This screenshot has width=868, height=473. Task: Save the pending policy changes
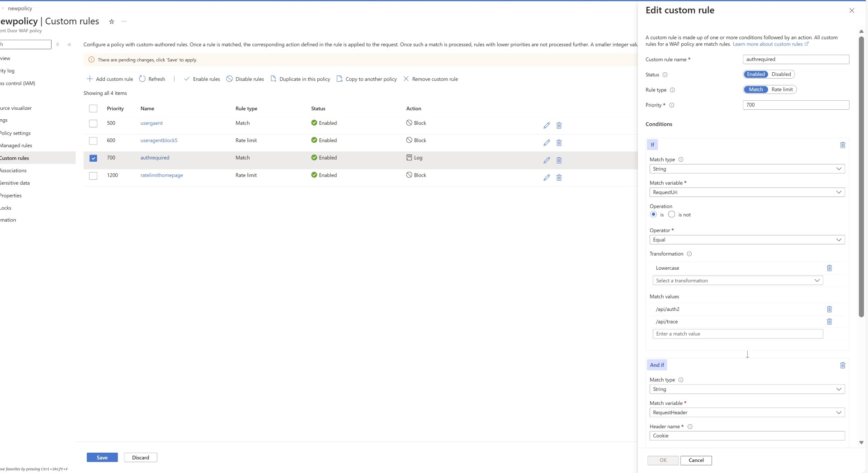point(102,458)
